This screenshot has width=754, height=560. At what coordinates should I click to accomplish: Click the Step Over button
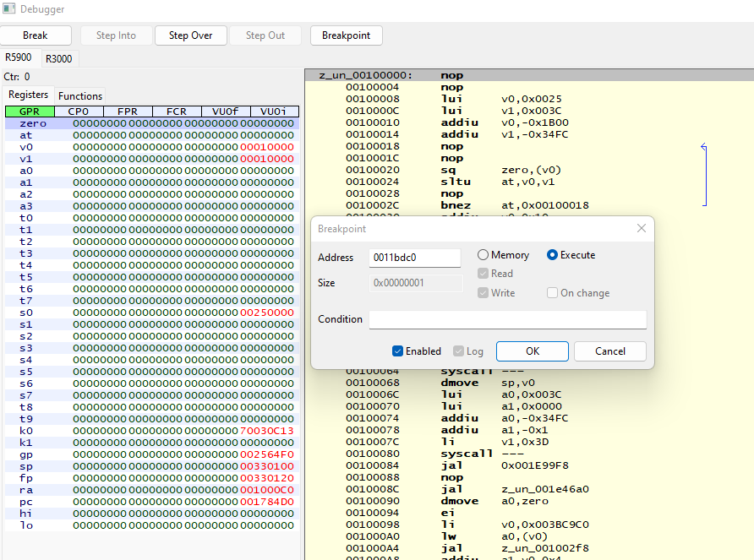[x=190, y=35]
